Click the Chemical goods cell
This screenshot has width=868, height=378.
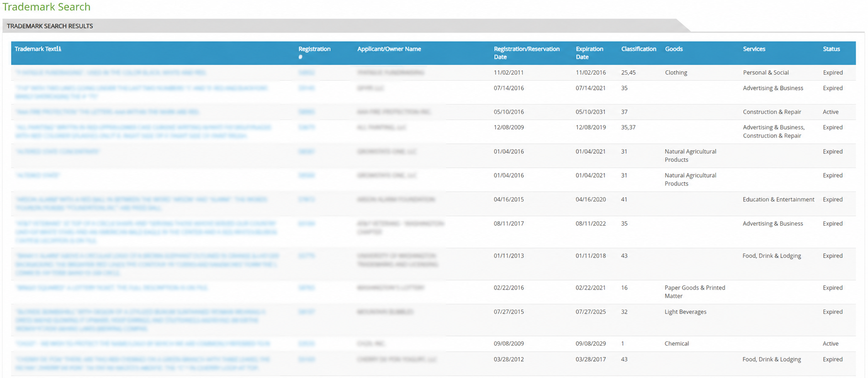click(x=677, y=344)
